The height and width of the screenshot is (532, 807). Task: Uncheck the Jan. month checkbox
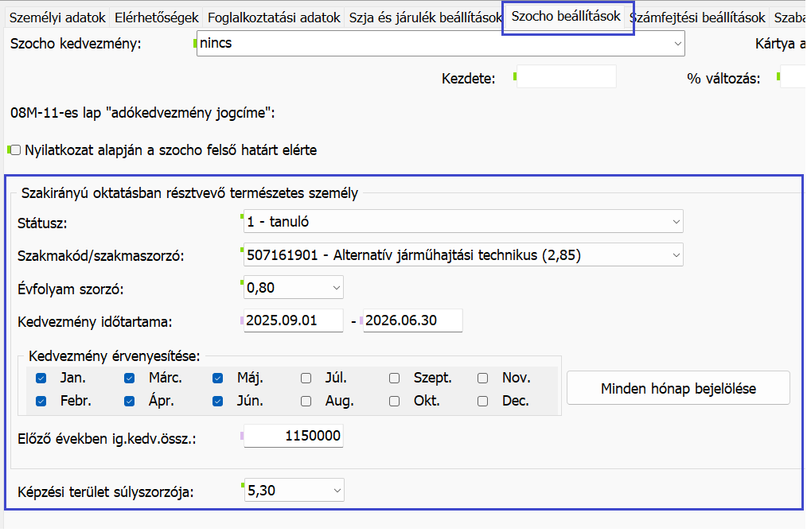41,379
